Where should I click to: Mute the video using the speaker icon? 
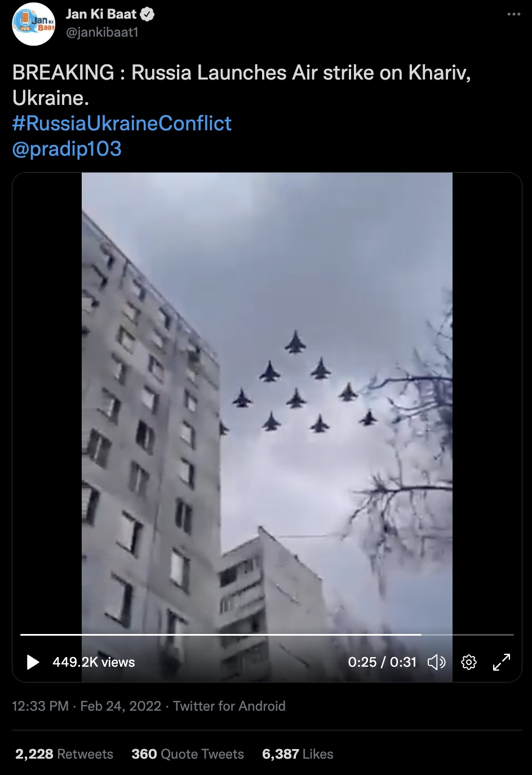[436, 662]
